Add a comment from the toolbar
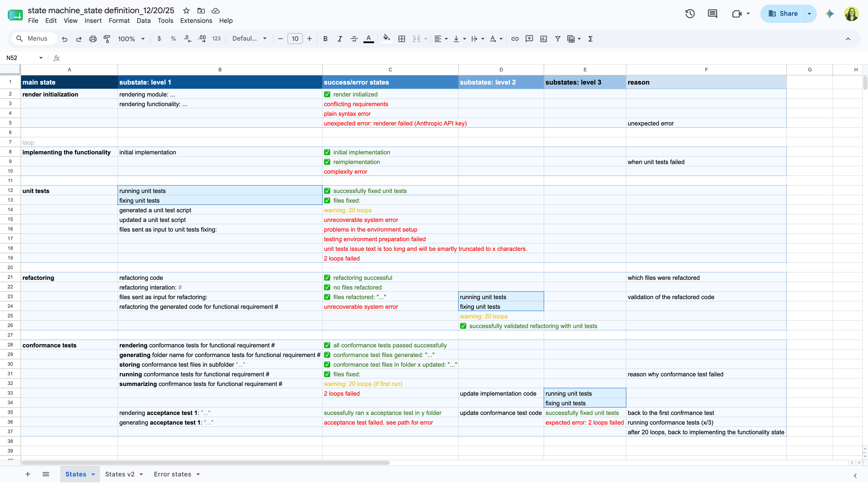 click(x=529, y=39)
